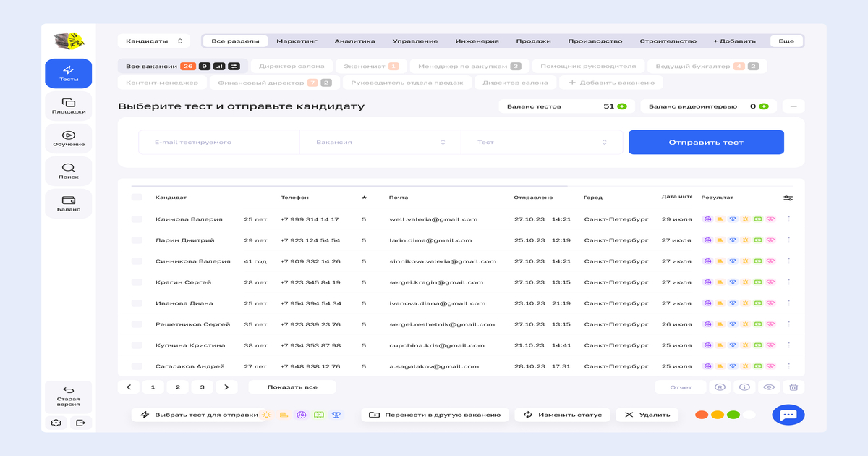Open the Обучение sidebar section
The height and width of the screenshot is (456, 868).
[69, 138]
